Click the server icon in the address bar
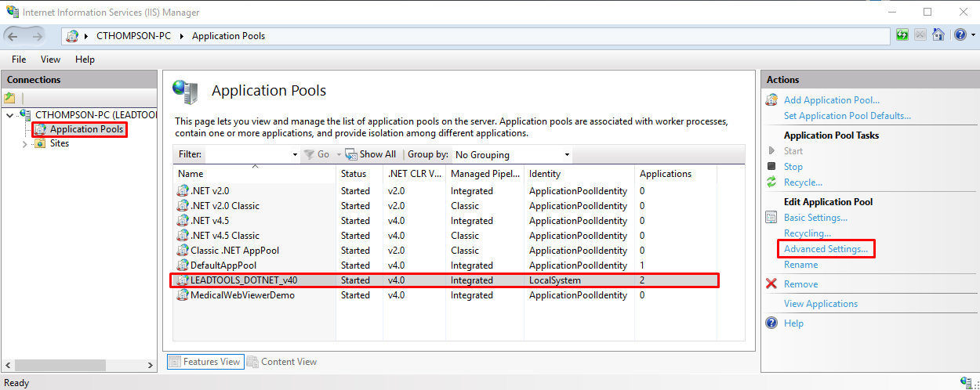The image size is (980, 390). pyautogui.click(x=73, y=36)
